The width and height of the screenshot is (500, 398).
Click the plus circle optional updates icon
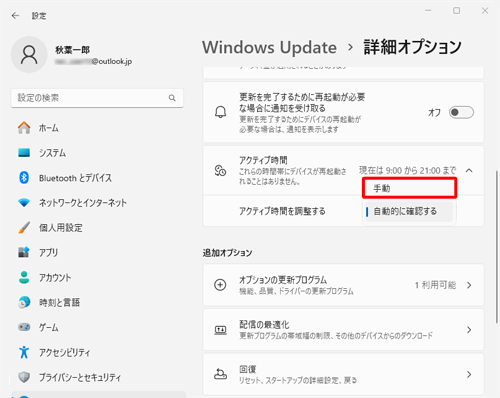pos(220,285)
